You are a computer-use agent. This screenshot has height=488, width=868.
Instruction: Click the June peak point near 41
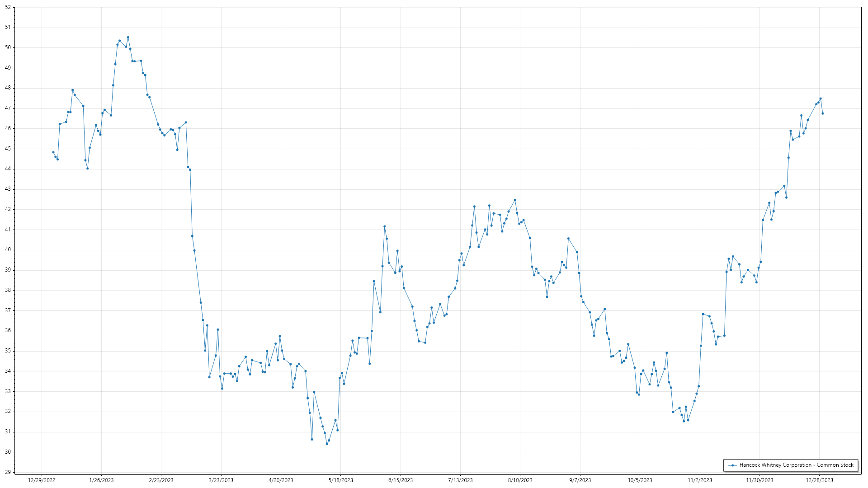coord(385,226)
